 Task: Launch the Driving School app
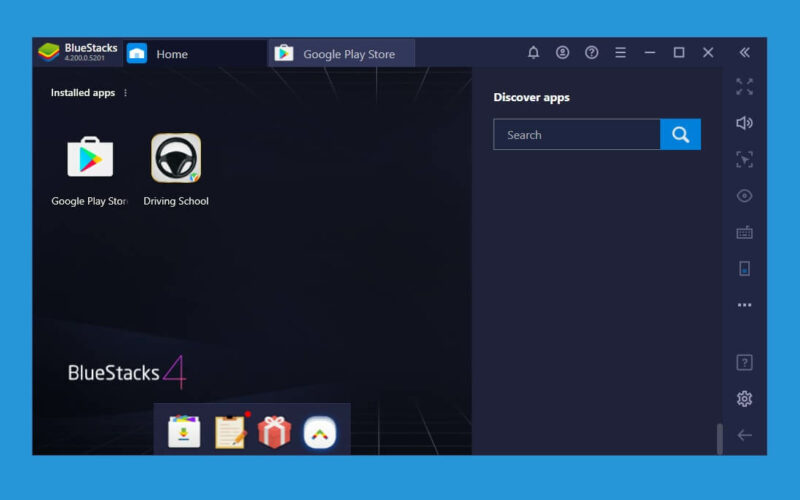pyautogui.click(x=176, y=158)
